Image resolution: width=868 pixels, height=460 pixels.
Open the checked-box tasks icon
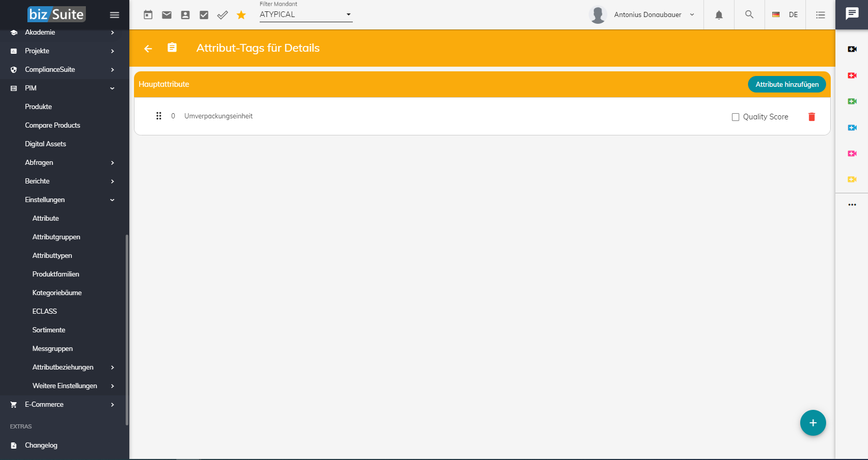(x=204, y=15)
